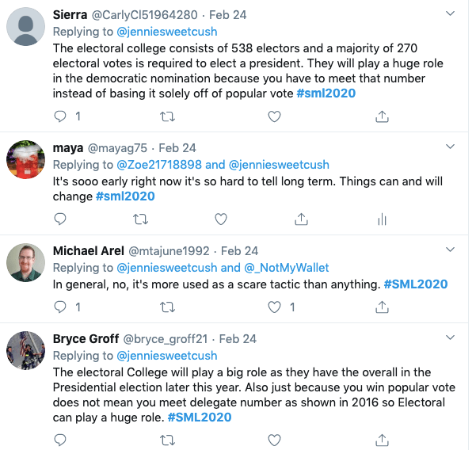Reply to Bryce Groff's tweet
The image size is (476, 450).
click(60, 440)
